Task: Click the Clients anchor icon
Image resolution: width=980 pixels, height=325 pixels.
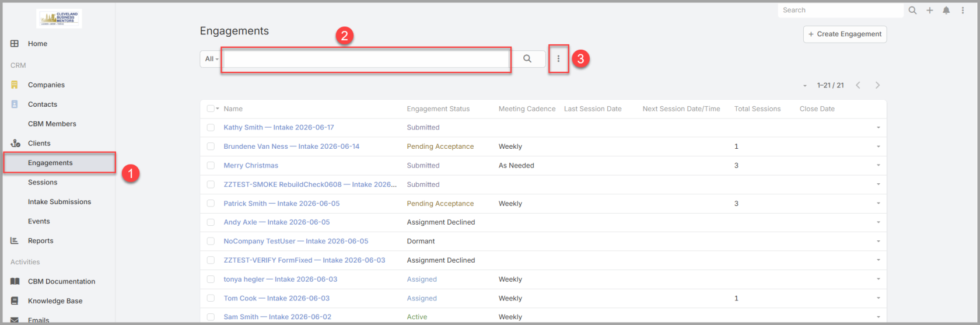Action: 15,144
